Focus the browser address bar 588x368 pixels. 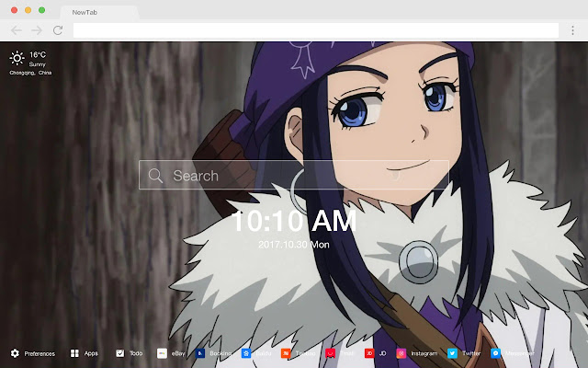(316, 30)
